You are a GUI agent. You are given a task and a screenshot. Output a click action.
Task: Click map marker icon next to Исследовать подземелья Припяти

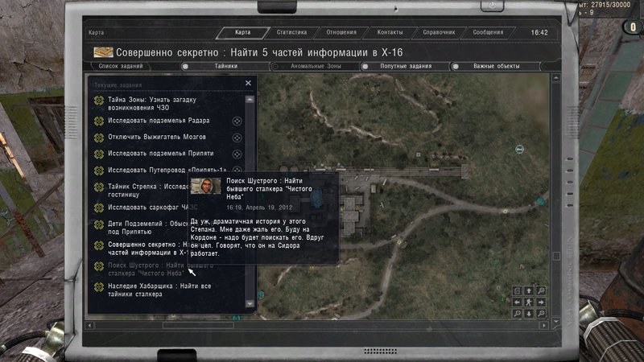[x=237, y=154]
